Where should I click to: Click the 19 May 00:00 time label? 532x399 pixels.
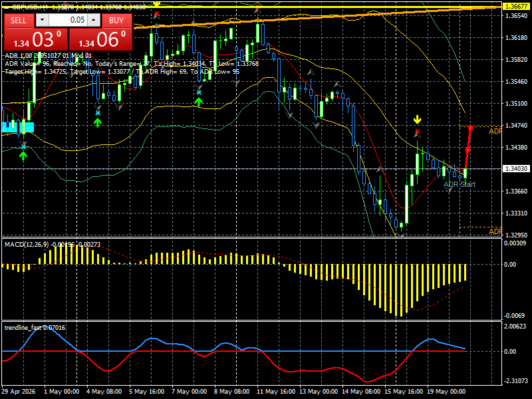(x=446, y=391)
